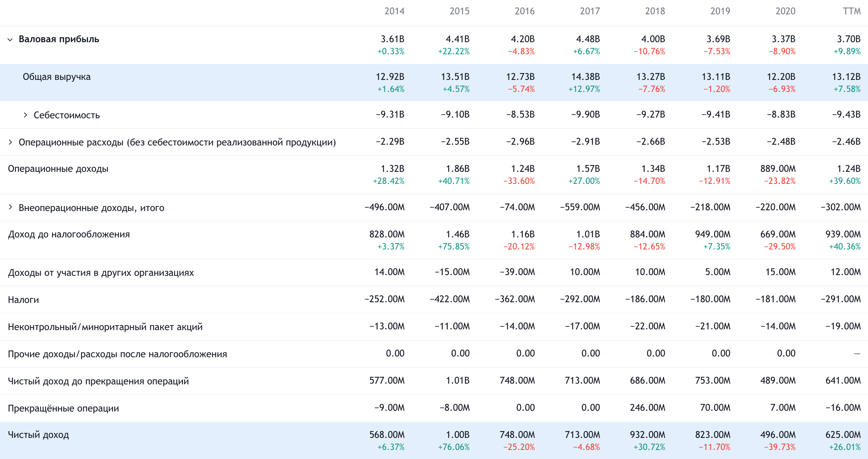Click equity income value 5.00M

click(x=718, y=272)
